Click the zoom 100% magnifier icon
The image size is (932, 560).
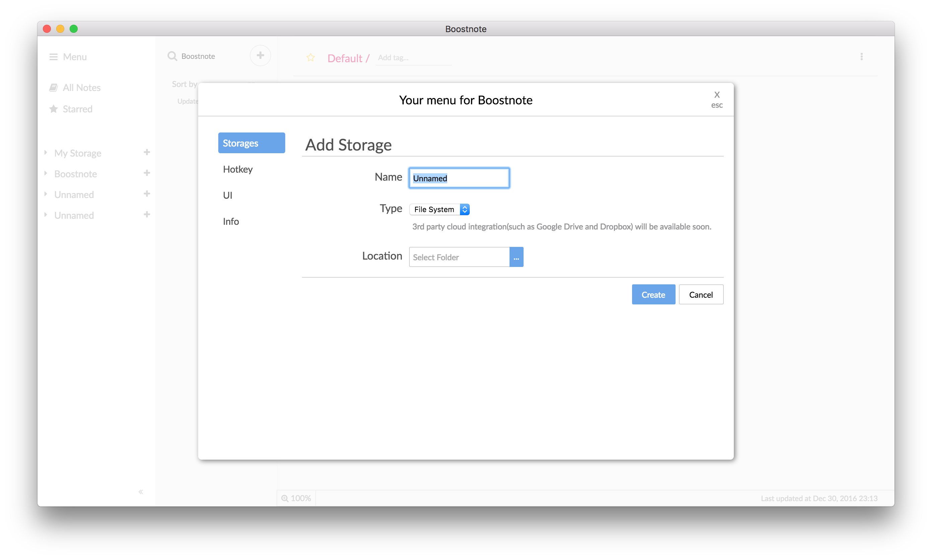click(285, 498)
